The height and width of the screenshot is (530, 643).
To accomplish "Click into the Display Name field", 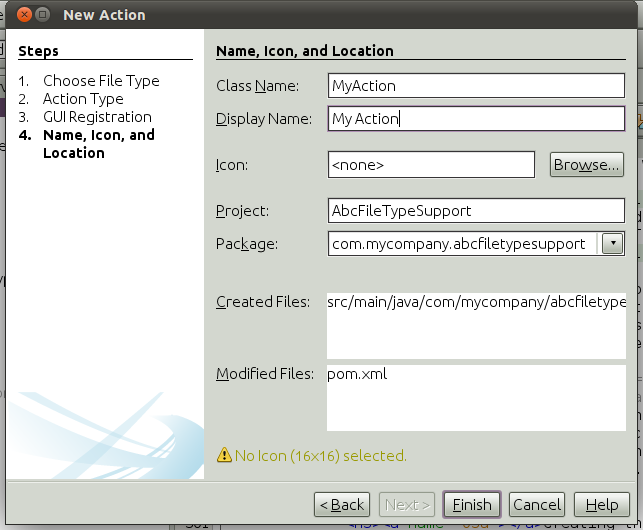I will pyautogui.click(x=475, y=119).
